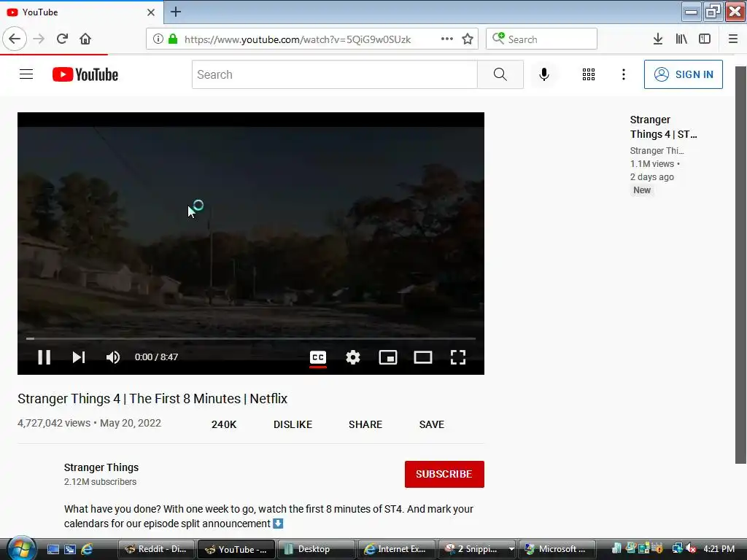Image resolution: width=747 pixels, height=560 pixels.
Task: Click the Firefox search box
Action: (542, 39)
